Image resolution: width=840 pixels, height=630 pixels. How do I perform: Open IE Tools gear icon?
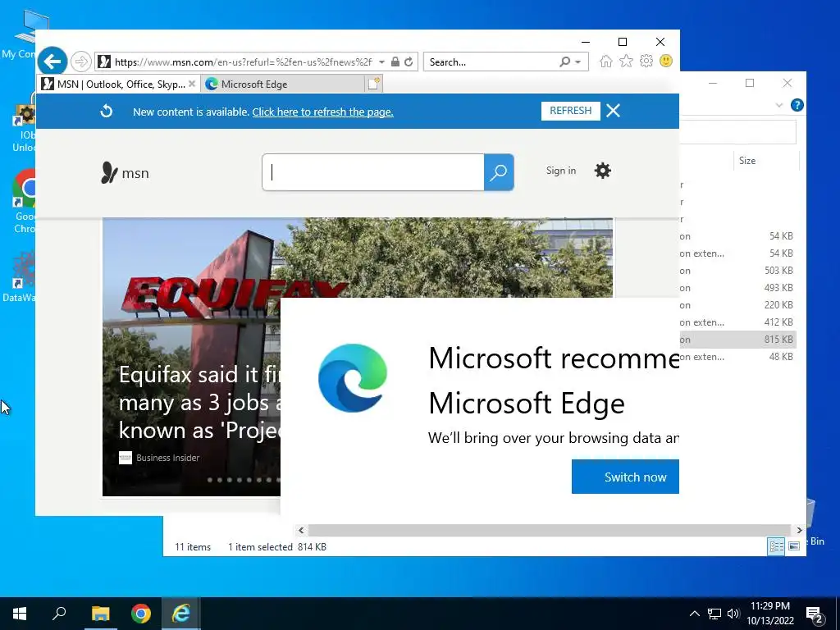pyautogui.click(x=646, y=61)
